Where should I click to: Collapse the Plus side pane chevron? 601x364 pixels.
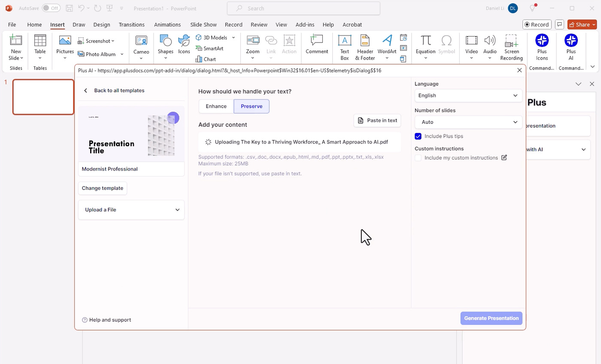coord(579,84)
